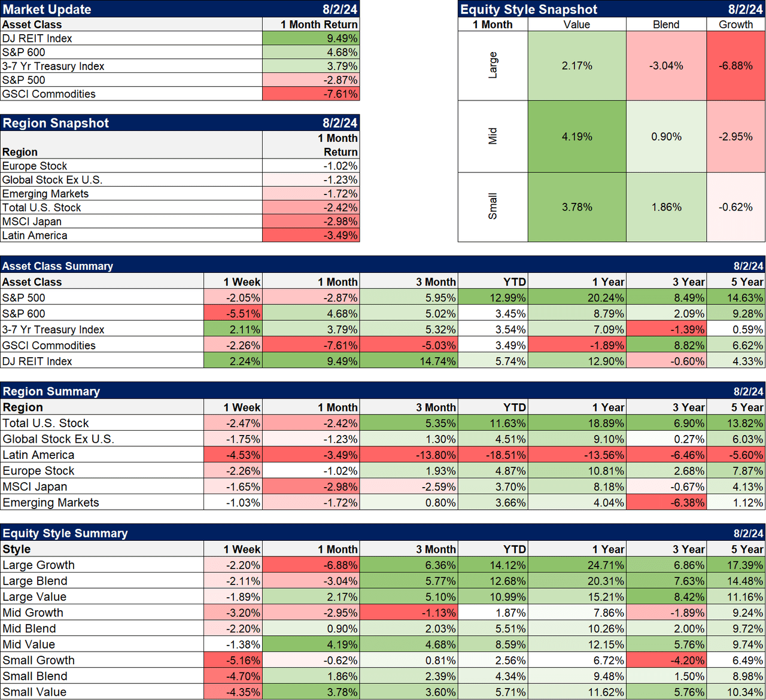The image size is (766, 700).
Task: Select MSCI Japan -2.98% in Region Snapshot
Action: pyautogui.click(x=311, y=221)
